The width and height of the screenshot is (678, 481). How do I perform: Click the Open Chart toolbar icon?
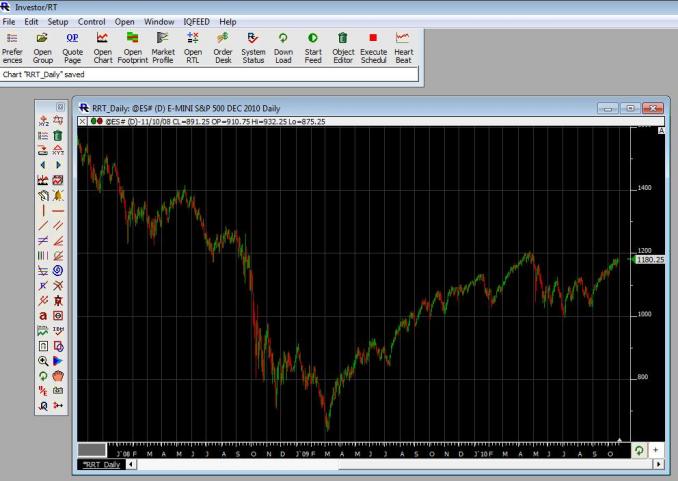102,46
